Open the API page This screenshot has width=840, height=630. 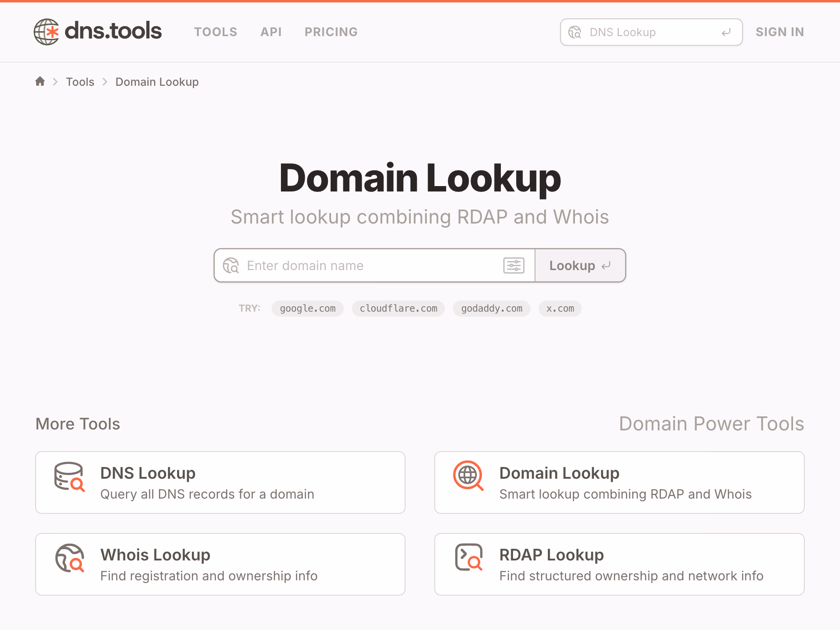click(x=271, y=32)
